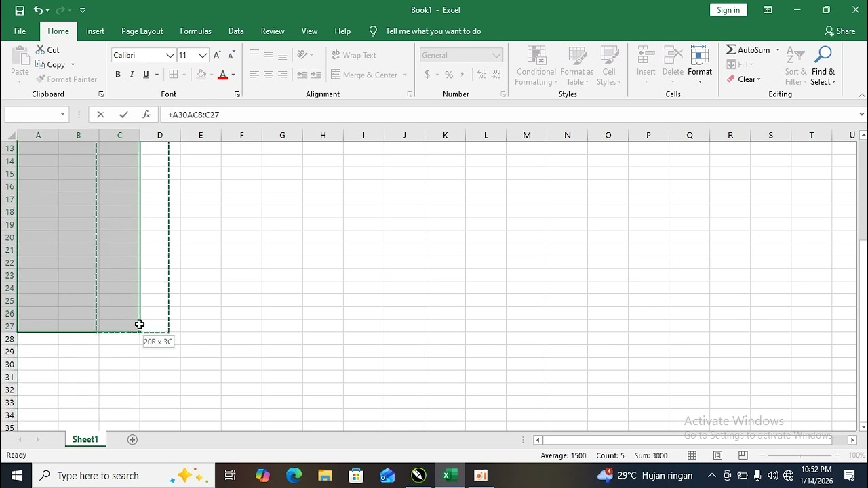The height and width of the screenshot is (488, 868).
Task: Click the new sheet plus icon
Action: [132, 439]
